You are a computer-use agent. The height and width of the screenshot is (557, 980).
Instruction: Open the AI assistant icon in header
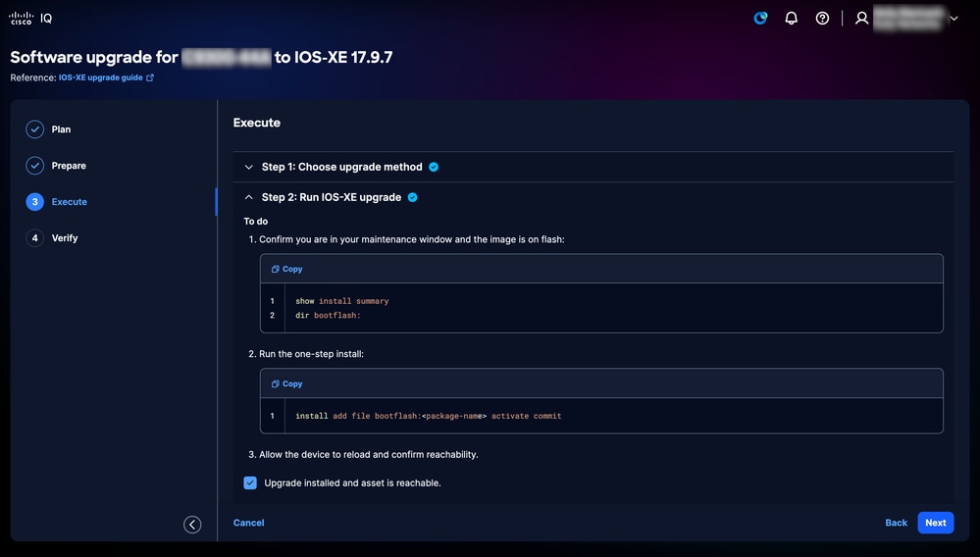tap(760, 18)
